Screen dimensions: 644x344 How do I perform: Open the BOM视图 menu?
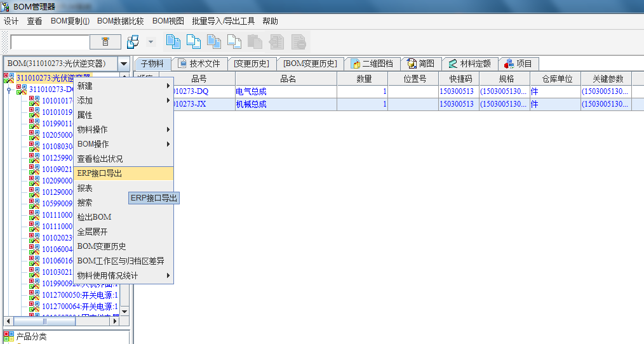pos(168,21)
